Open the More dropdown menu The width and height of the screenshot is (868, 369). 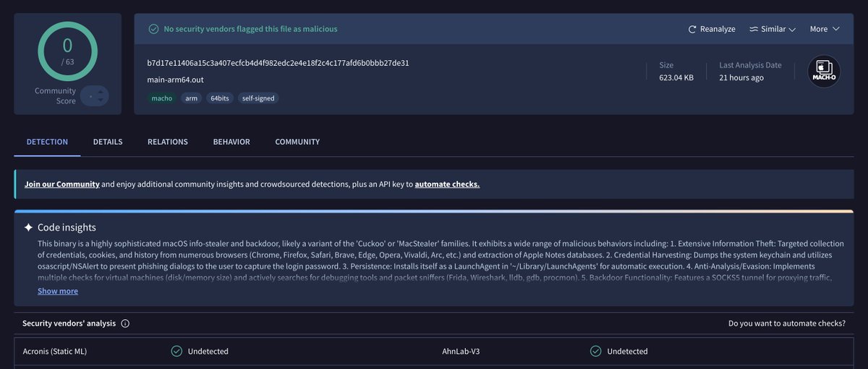click(825, 29)
